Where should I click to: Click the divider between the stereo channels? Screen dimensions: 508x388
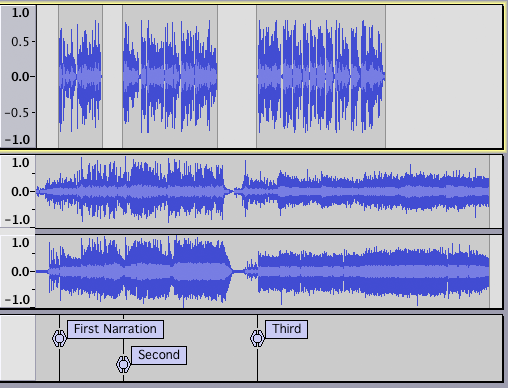269,232
